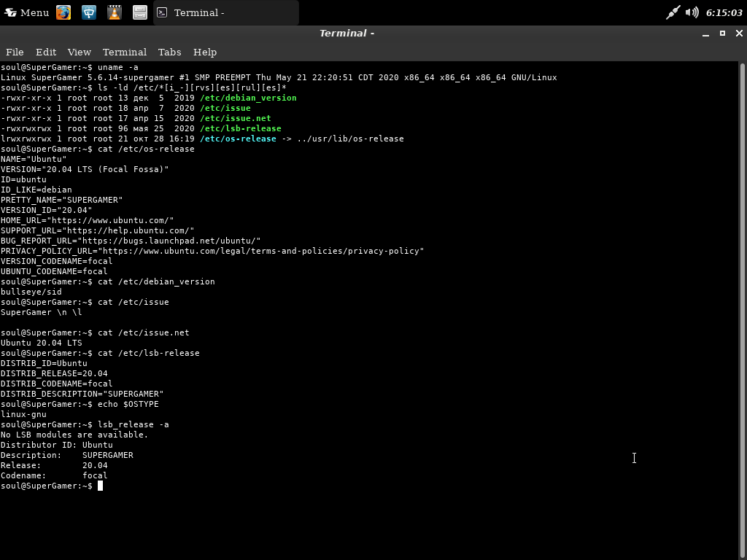
Task: Click the VERSION="20.04 LTS (Focal Fossa)" line
Action: pyautogui.click(x=85, y=169)
